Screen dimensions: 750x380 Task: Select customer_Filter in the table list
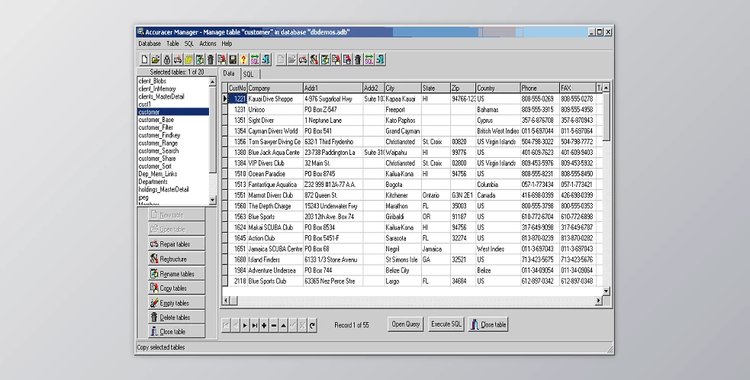pos(156,127)
